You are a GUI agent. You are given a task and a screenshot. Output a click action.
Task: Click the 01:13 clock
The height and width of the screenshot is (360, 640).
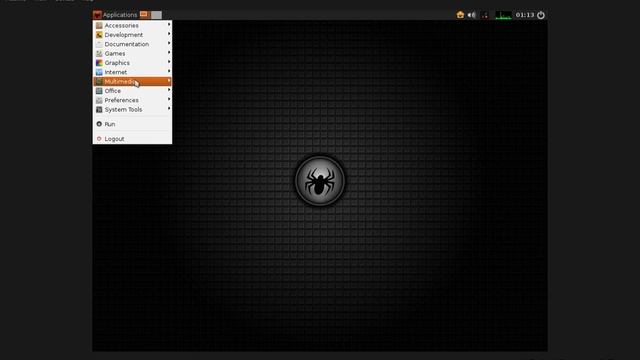(x=524, y=15)
